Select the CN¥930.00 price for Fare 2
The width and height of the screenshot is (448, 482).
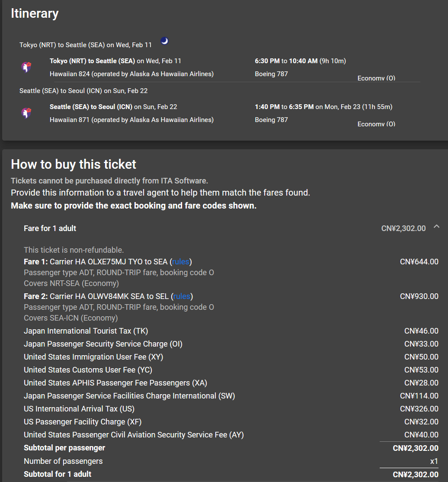419,296
